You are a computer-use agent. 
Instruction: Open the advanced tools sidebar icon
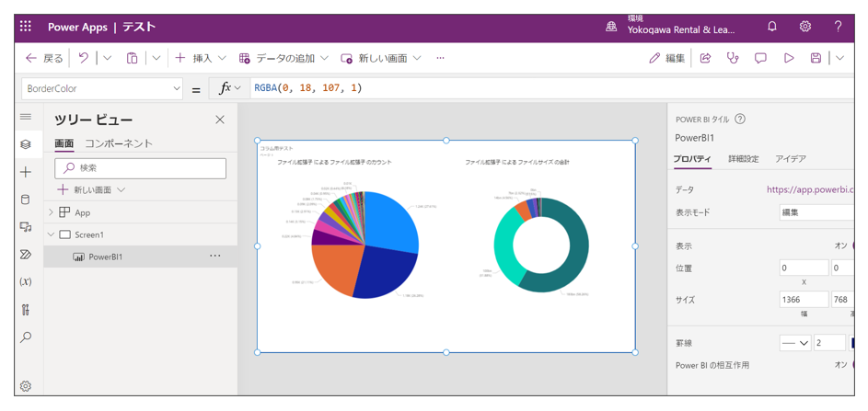(x=26, y=310)
